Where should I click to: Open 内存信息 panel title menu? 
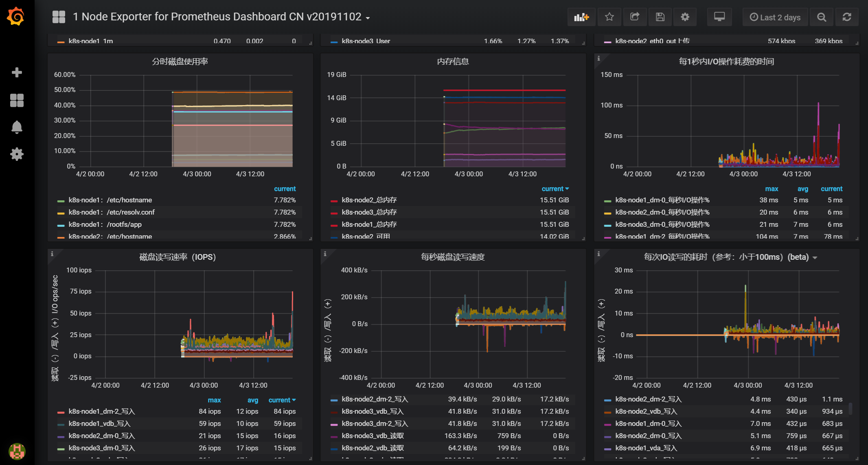(453, 61)
